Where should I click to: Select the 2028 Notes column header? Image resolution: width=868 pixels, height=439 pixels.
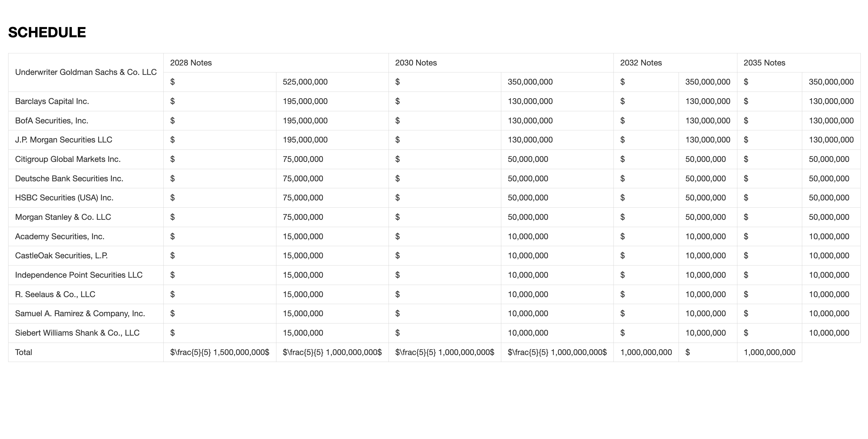tap(191, 63)
